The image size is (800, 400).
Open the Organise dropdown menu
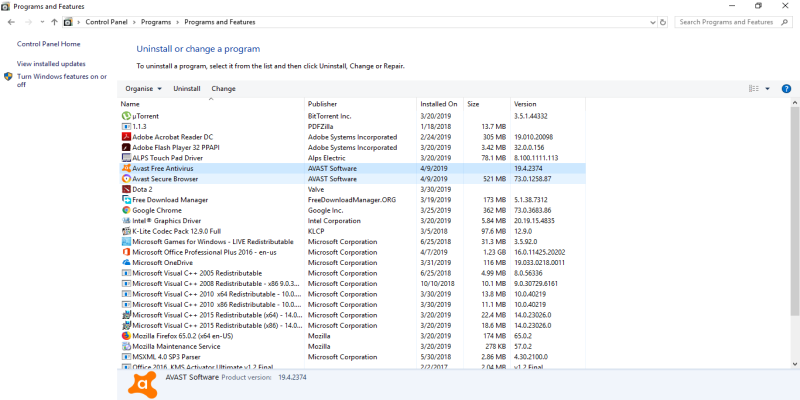(143, 88)
